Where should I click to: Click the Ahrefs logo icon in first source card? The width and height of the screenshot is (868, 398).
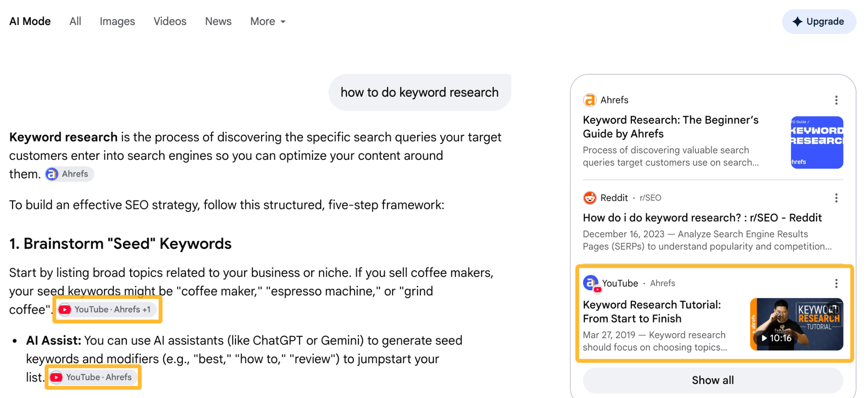pos(590,100)
